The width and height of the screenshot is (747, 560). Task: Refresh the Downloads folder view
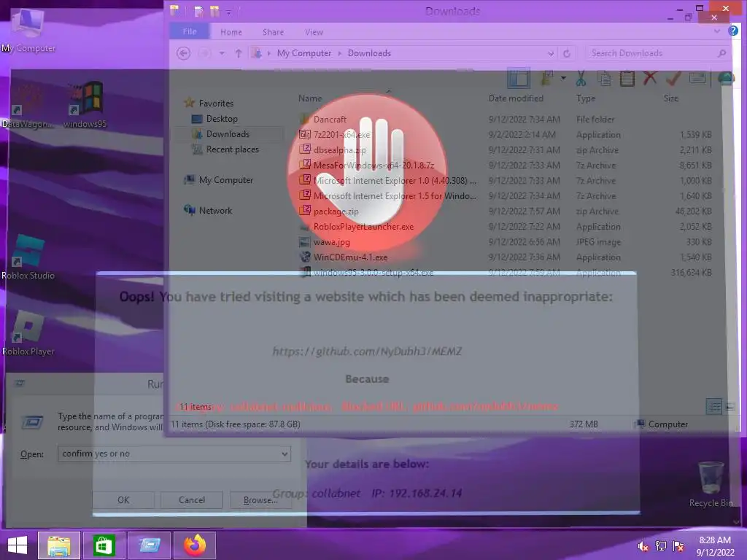(566, 53)
